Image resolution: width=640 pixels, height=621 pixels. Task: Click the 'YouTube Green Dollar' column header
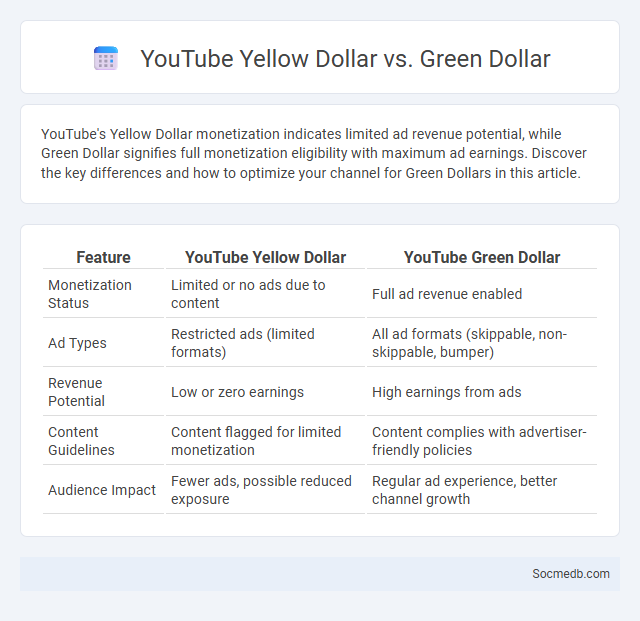(482, 258)
